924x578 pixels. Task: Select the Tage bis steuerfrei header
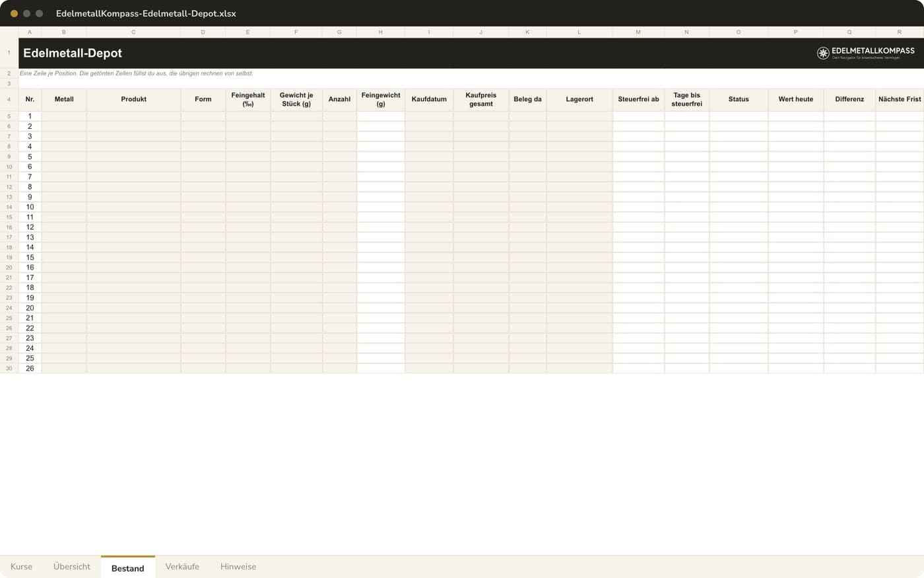coord(687,99)
